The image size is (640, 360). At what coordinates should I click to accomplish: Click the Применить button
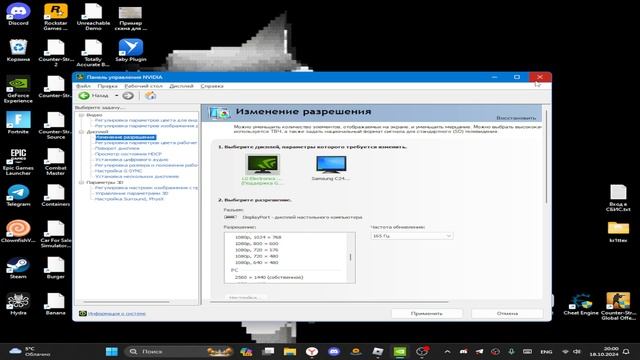(427, 313)
